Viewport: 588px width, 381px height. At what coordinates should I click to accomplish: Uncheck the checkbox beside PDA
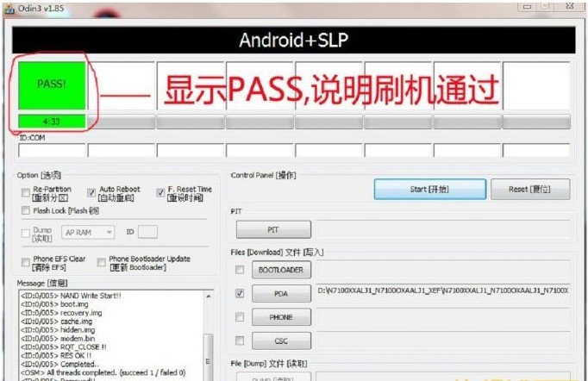[239, 293]
